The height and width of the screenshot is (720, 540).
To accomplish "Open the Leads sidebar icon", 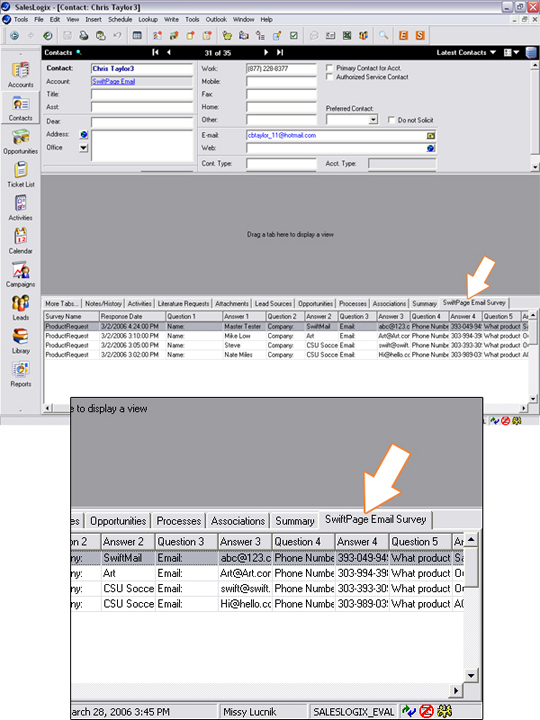I will tap(21, 307).
